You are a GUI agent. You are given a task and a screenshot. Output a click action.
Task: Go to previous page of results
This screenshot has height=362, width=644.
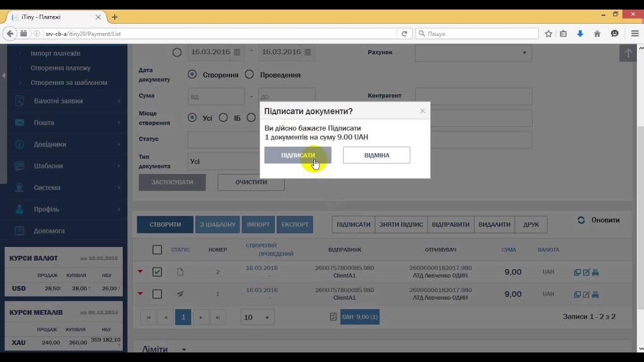point(166,317)
